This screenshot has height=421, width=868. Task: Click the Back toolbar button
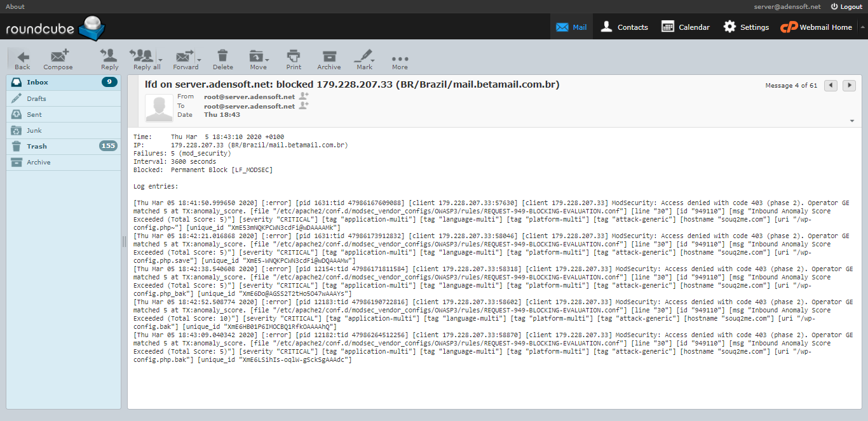[x=22, y=59]
